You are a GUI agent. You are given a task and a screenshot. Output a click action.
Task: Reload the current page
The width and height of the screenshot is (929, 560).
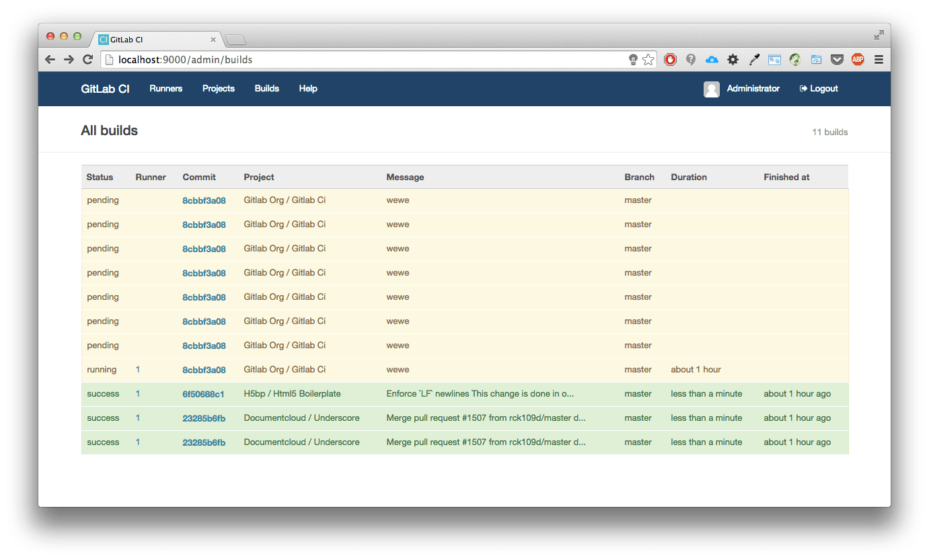[x=87, y=60]
